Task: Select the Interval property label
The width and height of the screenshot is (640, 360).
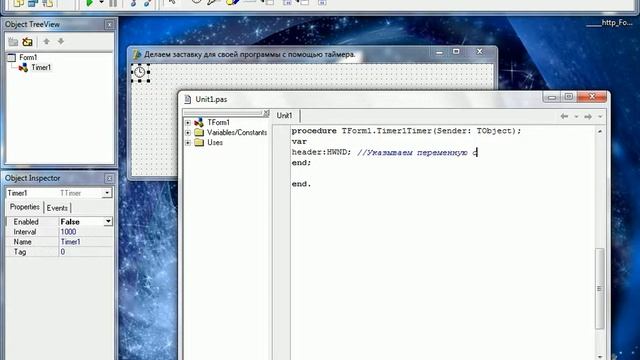Action: [x=25, y=232]
